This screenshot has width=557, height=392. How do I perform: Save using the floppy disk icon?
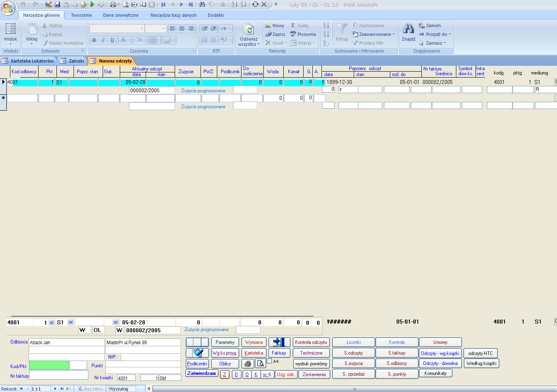[x=57, y=4]
